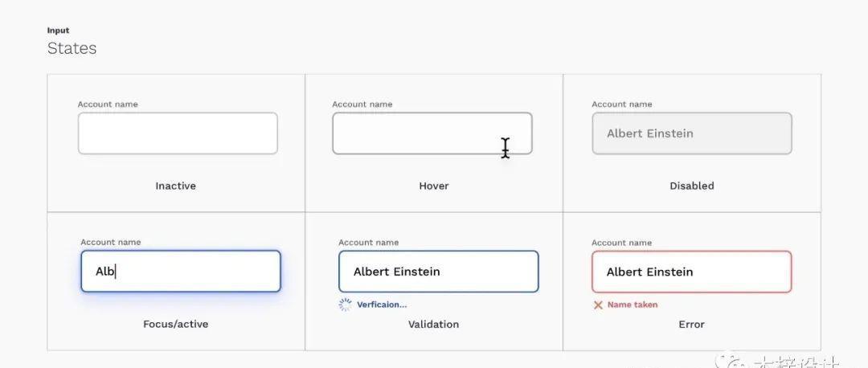
Task: Click Account name label above the Error field
Action: (x=621, y=243)
